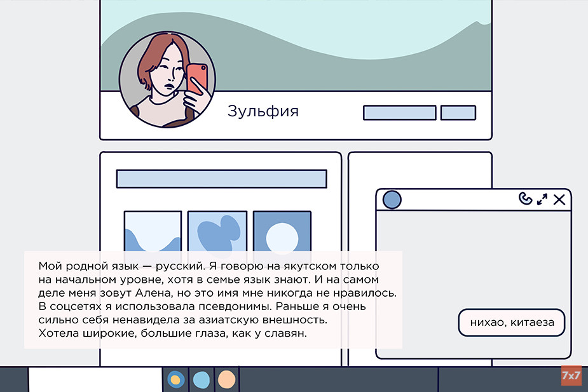Expand the chat window with arrows icon
This screenshot has width=588, height=392.
point(542,199)
